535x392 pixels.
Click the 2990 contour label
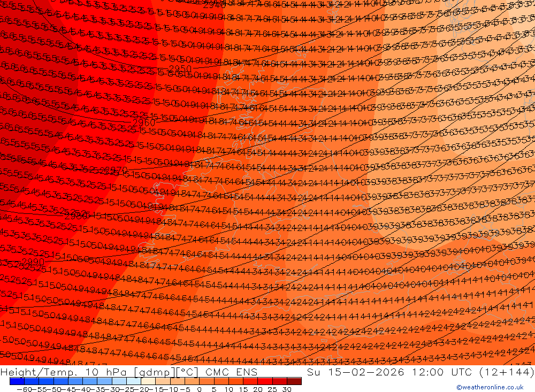(x=33, y=262)
